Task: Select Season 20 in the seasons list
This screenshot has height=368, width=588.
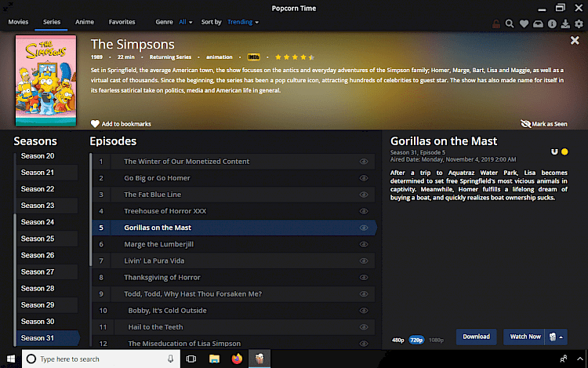Action: click(48, 156)
